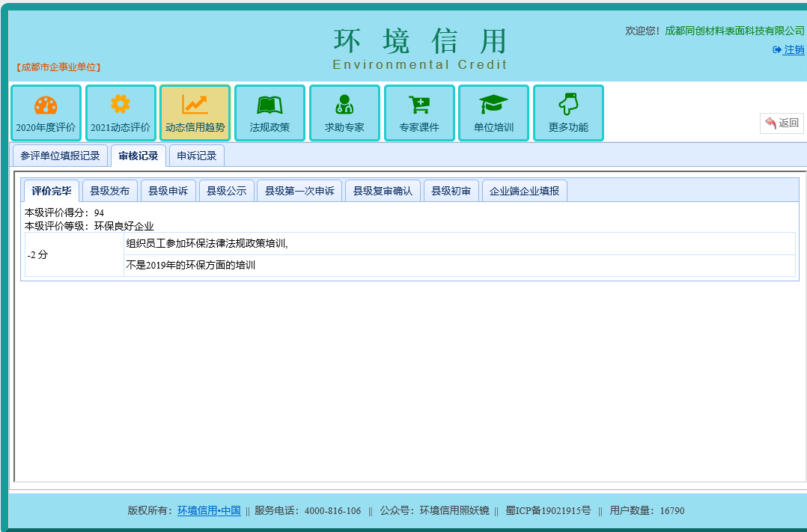This screenshot has width=807, height=532.
Task: Switch to 申诉记录 tab
Action: point(196,156)
